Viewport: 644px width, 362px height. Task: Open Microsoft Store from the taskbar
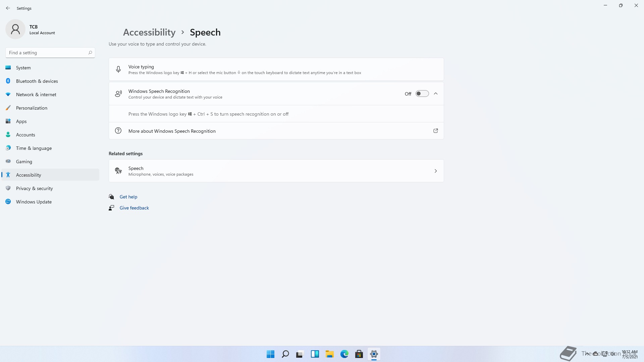[359, 354]
